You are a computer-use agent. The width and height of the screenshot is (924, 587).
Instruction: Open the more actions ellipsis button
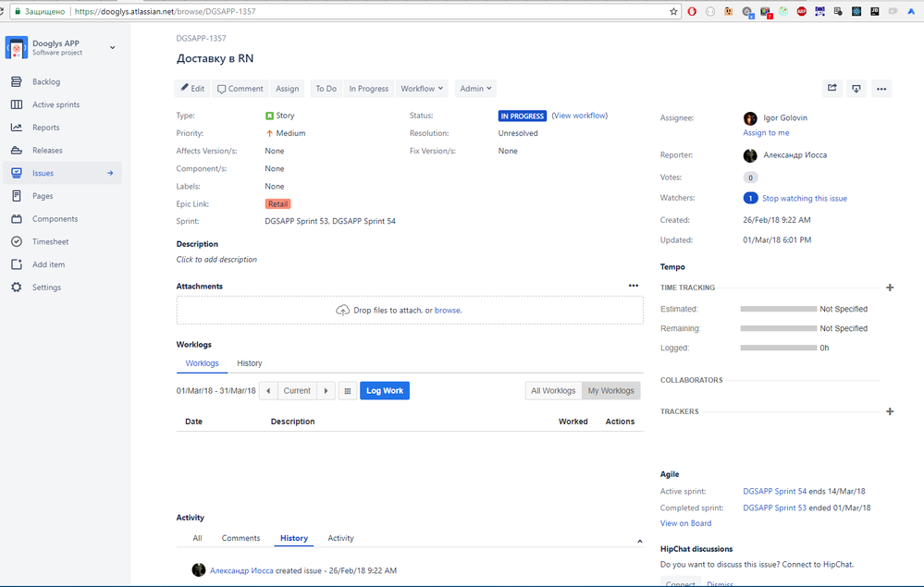[x=881, y=89]
